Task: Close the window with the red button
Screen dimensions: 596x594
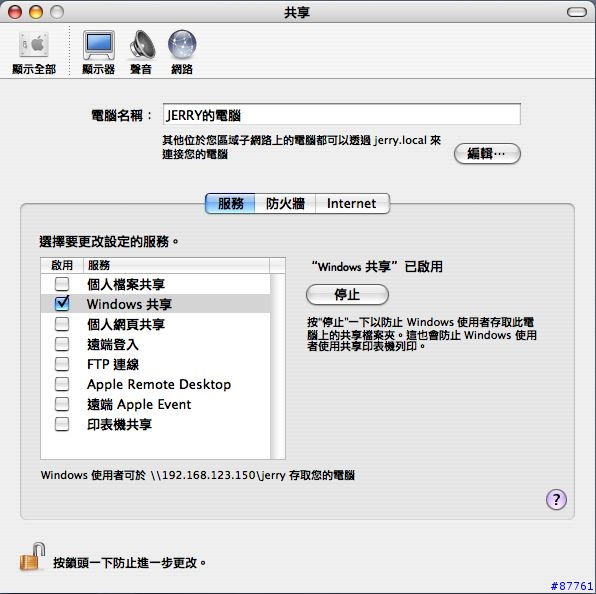Action: 15,12
